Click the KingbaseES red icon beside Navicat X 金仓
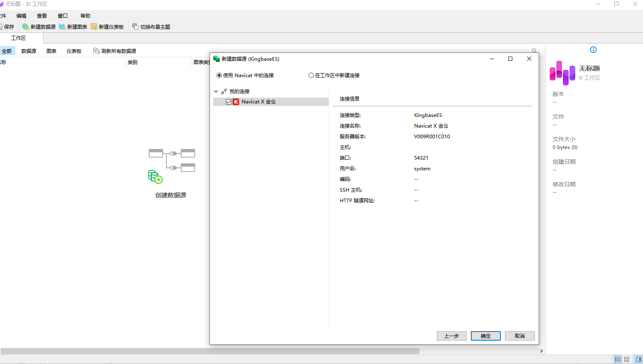Viewport: 643px width, 364px height. point(236,102)
